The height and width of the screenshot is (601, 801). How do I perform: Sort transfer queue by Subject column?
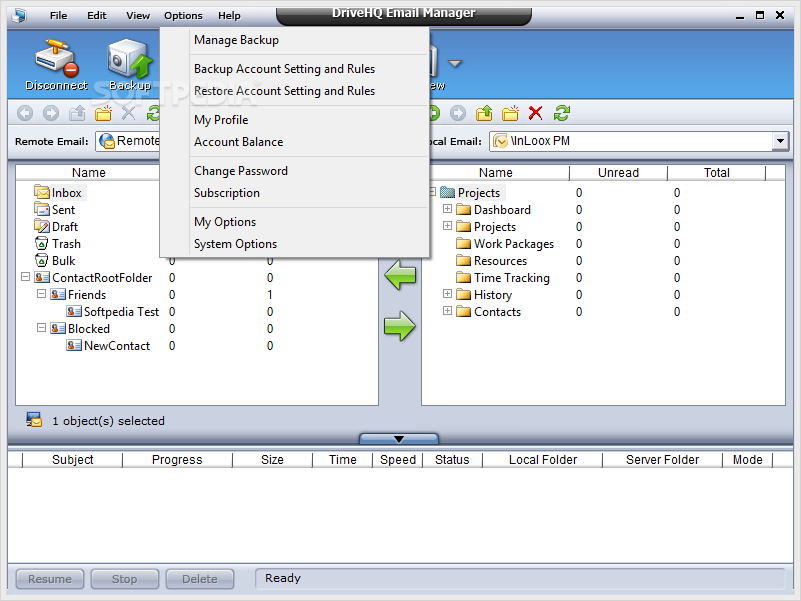tap(73, 460)
